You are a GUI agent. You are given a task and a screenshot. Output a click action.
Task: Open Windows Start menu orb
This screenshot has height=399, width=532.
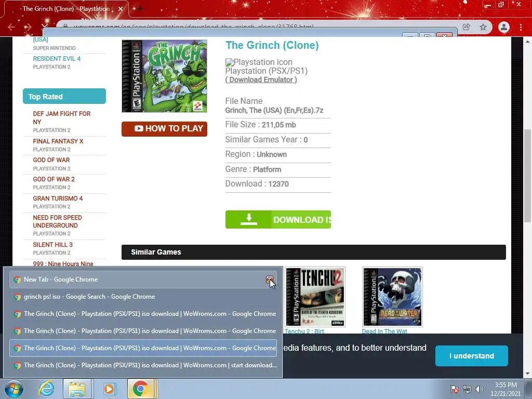[14, 389]
